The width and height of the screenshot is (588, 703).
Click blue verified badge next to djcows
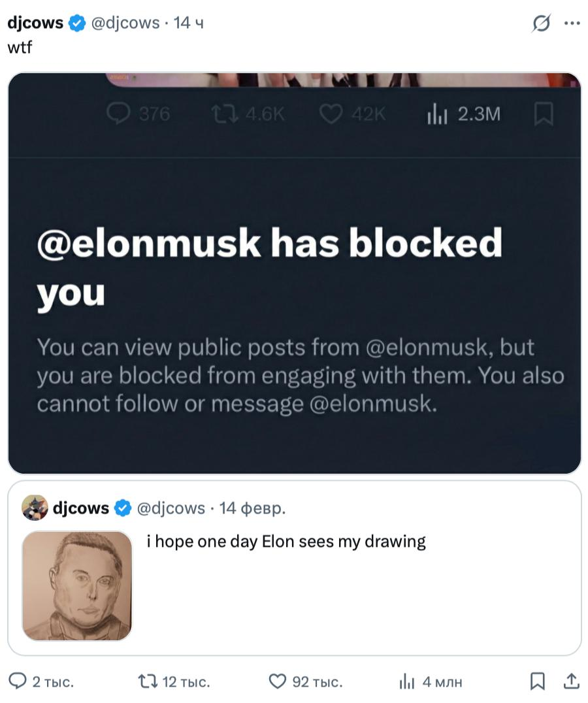77,24
